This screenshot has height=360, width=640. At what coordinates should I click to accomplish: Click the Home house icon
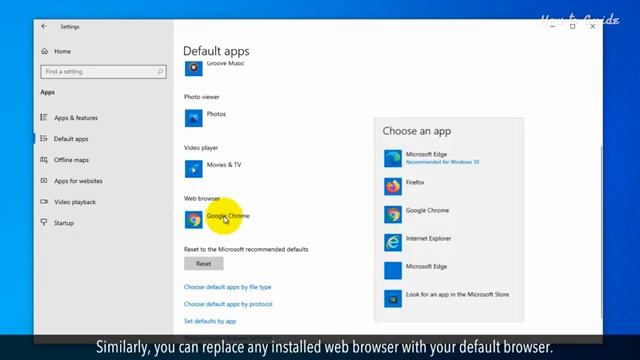coord(44,51)
